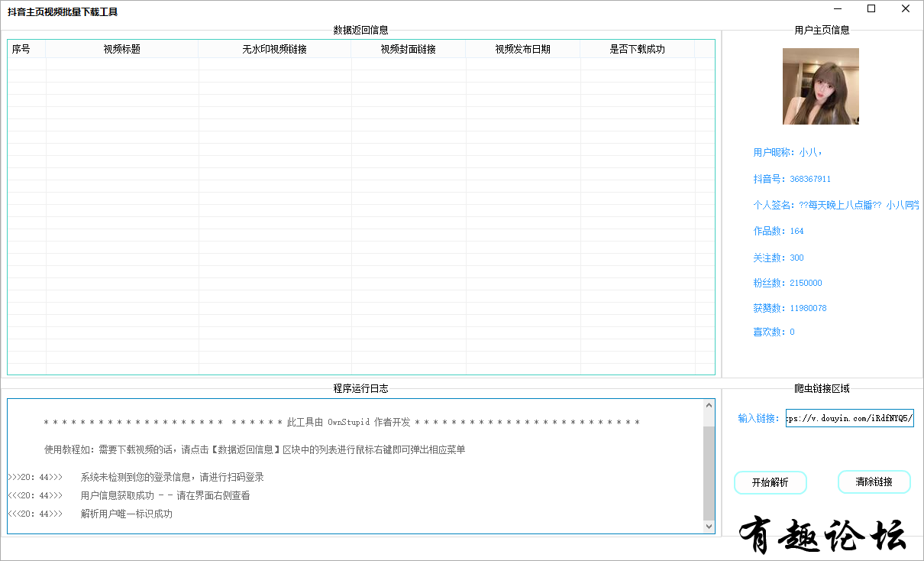The width and height of the screenshot is (924, 561).
Task: Click the 清除链接 button
Action: point(874,482)
